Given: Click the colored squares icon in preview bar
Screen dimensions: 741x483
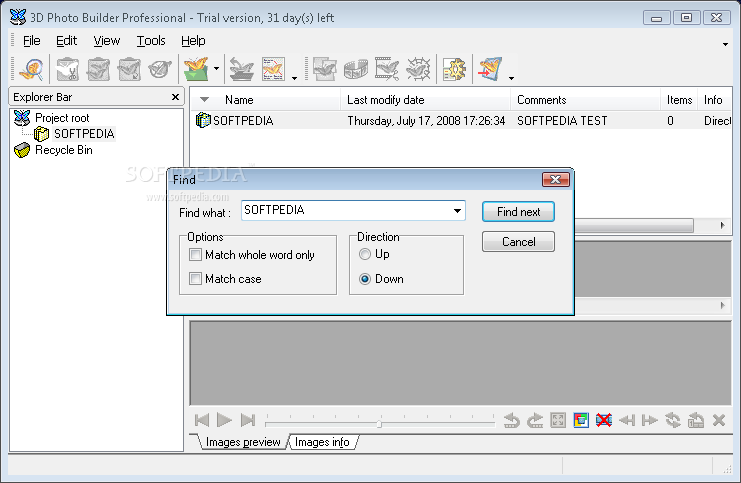Looking at the screenshot, I should (581, 420).
